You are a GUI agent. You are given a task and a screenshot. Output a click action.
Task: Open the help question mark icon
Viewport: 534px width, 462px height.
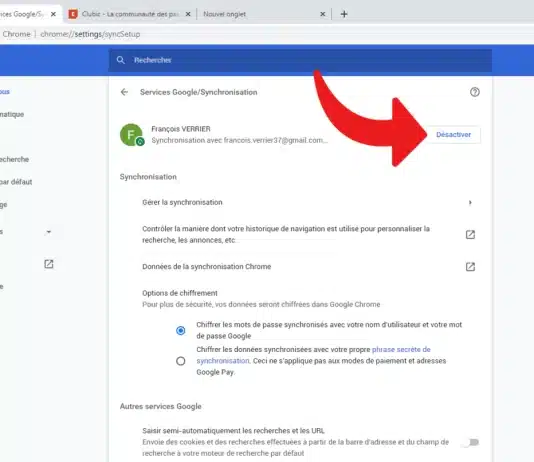click(x=475, y=92)
